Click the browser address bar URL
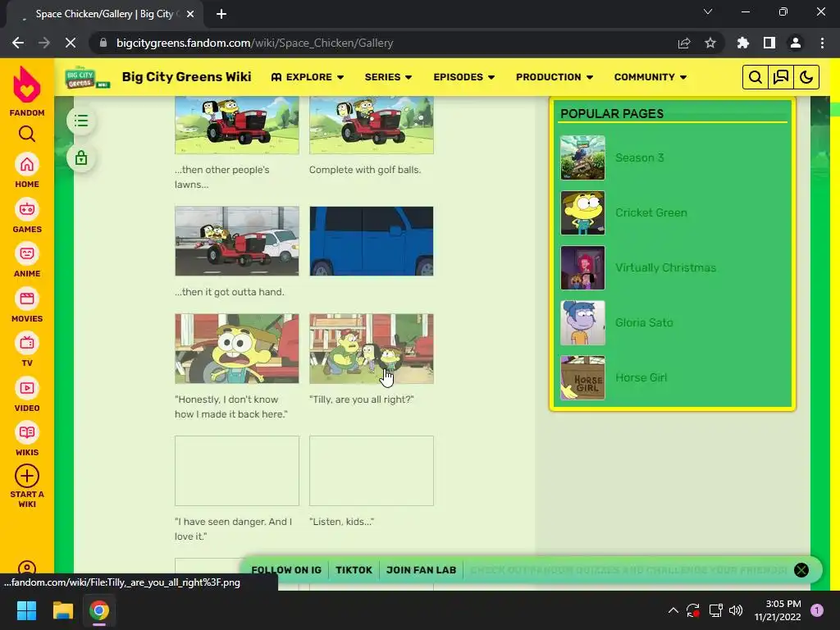Screen dimensions: 840x630 [254, 43]
